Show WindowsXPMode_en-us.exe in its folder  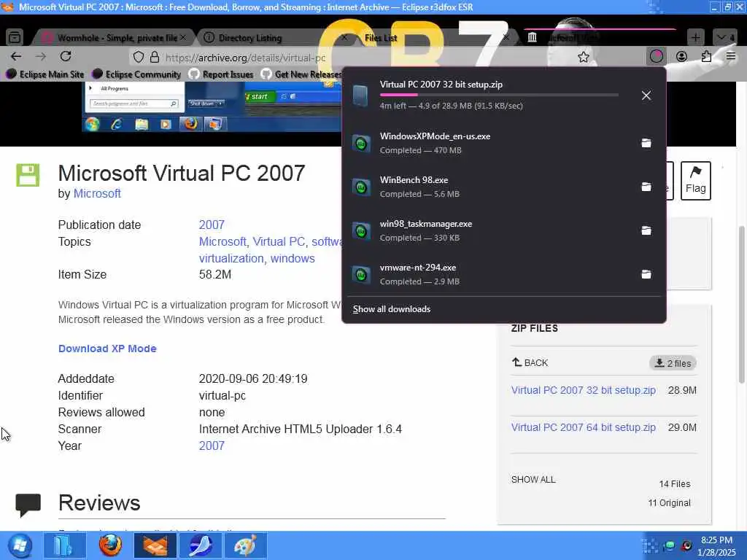click(x=646, y=143)
